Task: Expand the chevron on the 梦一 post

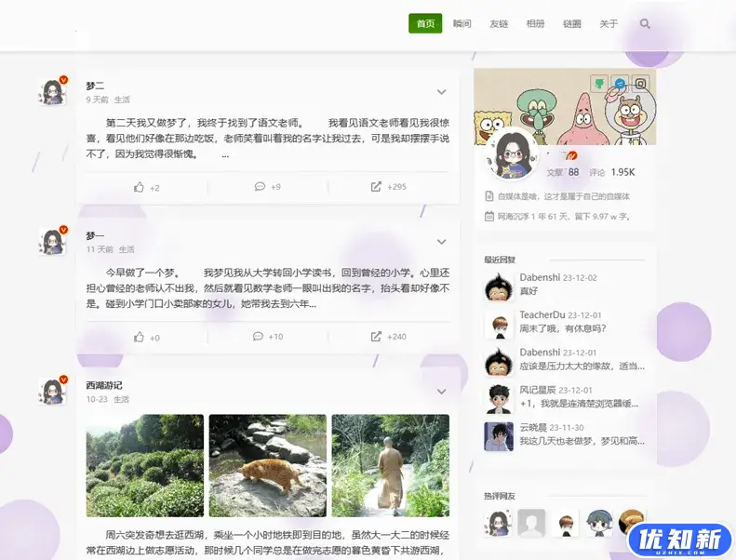Action: click(x=441, y=242)
